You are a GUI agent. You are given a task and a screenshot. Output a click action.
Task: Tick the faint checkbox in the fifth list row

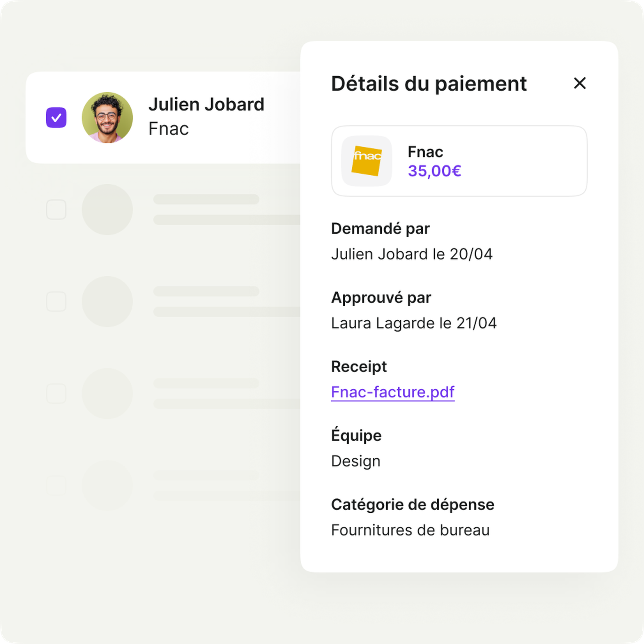[x=56, y=485]
